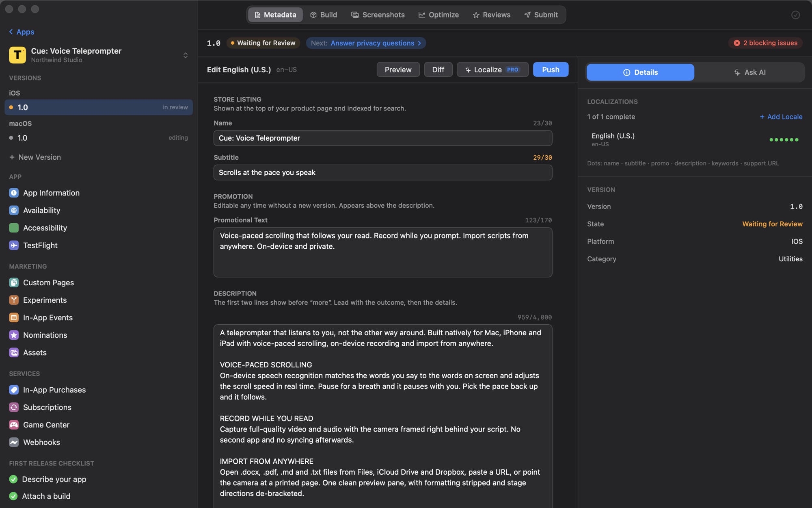Image resolution: width=812 pixels, height=508 pixels.
Task: Click the Reviews tab star icon
Action: click(x=476, y=15)
